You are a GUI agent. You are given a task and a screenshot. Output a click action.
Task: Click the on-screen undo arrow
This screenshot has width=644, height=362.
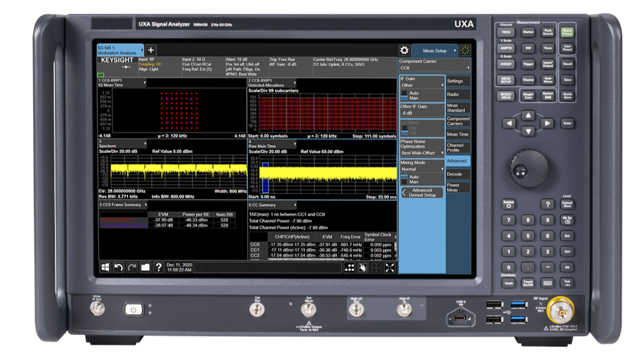tap(118, 267)
